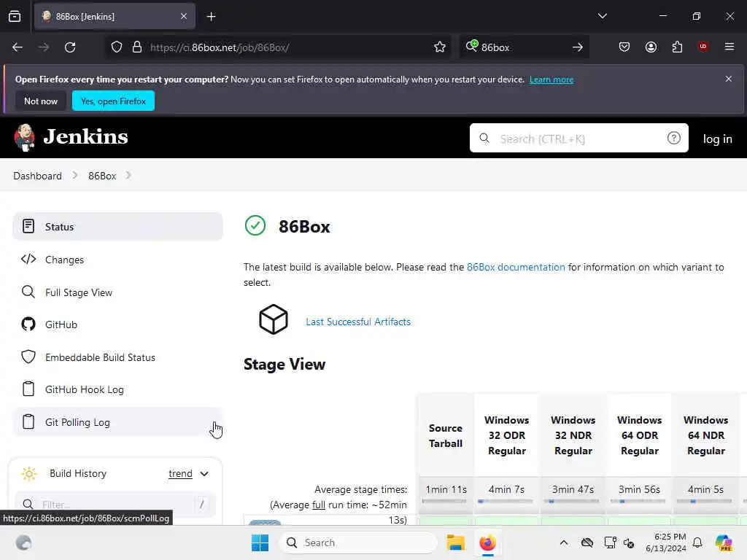Reload the current page
Image resolution: width=747 pixels, height=560 pixels.
(70, 47)
